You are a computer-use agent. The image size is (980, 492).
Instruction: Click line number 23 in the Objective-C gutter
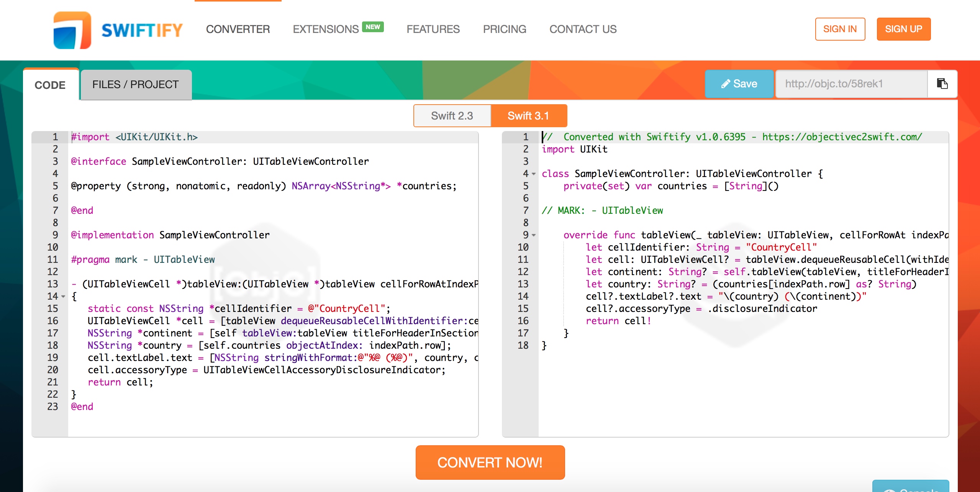(52, 407)
